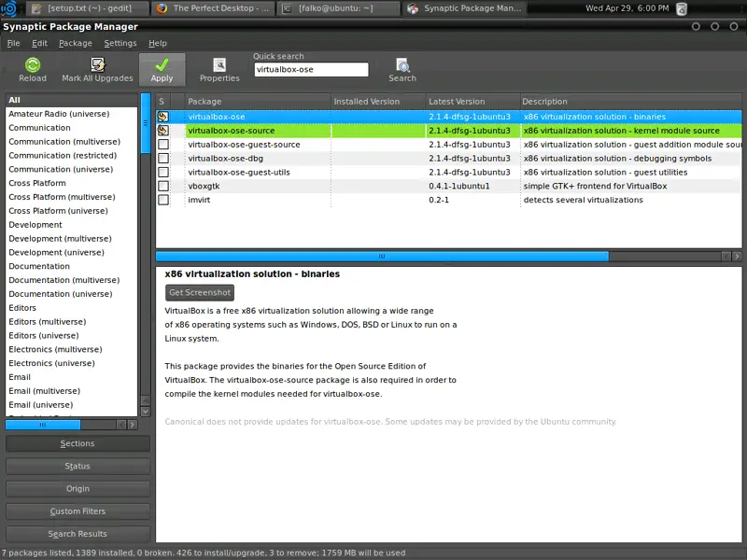Click the Quick search input field
Screen dimensions: 747x560
311,69
